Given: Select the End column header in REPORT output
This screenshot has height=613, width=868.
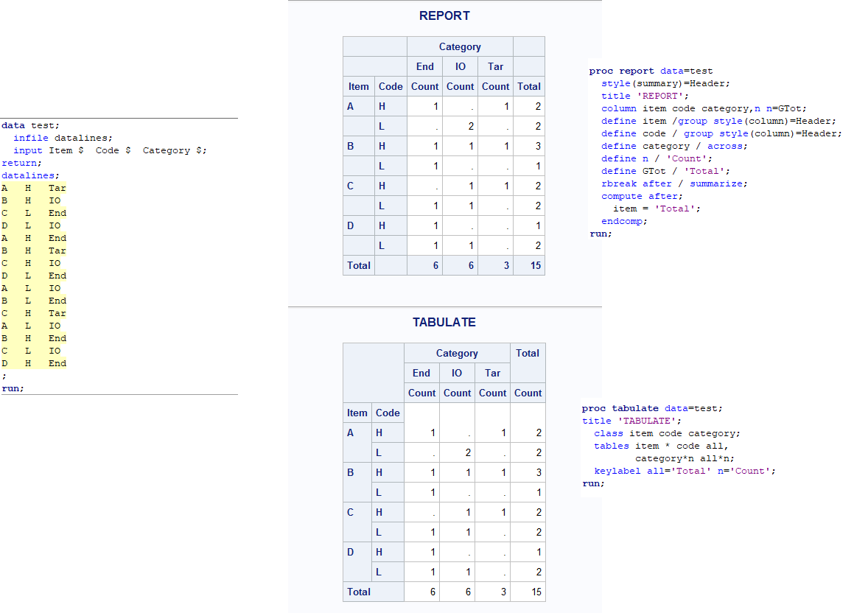Looking at the screenshot, I should (424, 66).
